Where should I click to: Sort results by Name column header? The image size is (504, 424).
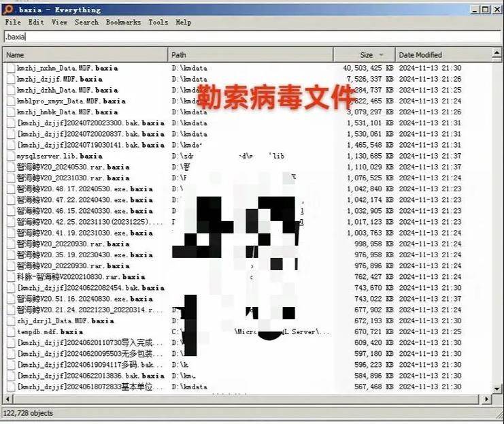tap(85, 54)
